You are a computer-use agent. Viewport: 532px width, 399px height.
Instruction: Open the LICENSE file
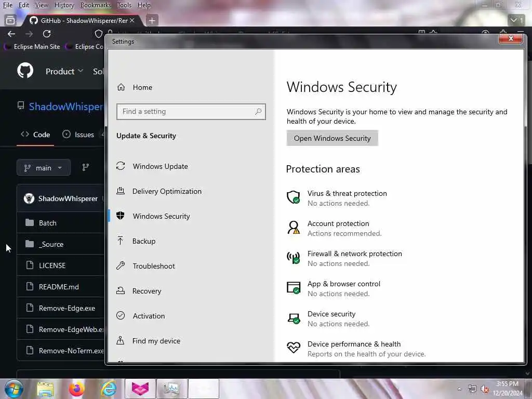tap(52, 265)
